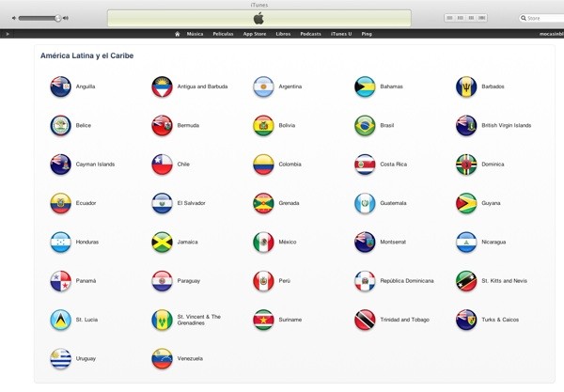Choose the Guatemala flag icon

(365, 203)
